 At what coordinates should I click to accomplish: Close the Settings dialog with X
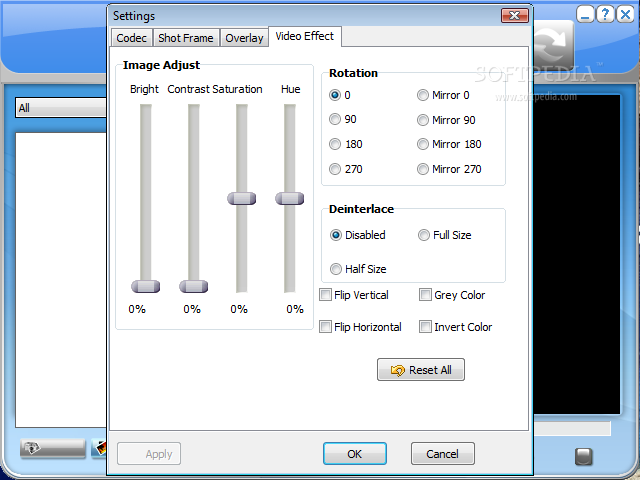[515, 16]
